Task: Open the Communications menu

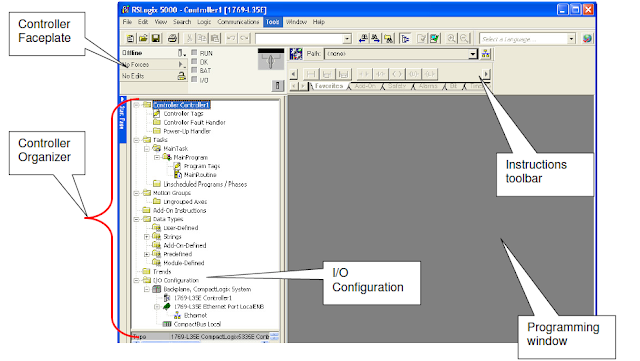Action: 238,22
